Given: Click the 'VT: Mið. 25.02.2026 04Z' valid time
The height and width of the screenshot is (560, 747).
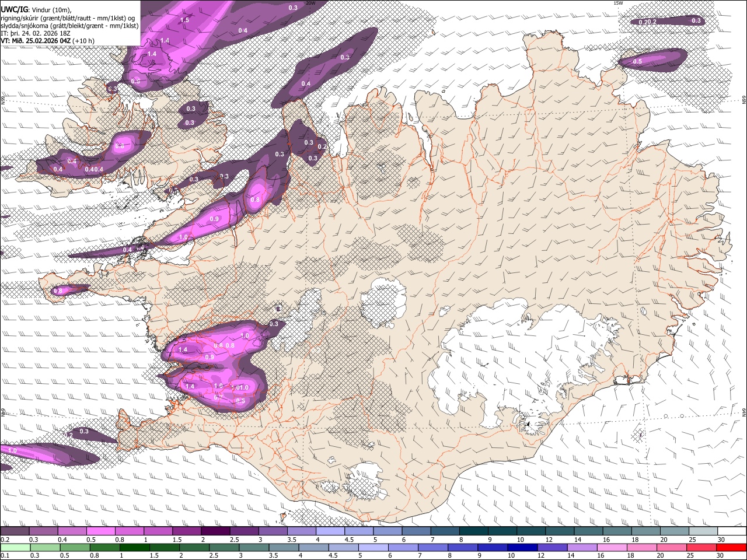Looking at the screenshot, I should click(37, 41).
